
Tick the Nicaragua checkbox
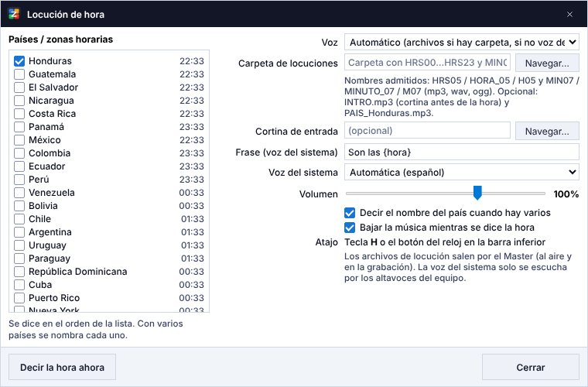tap(19, 101)
